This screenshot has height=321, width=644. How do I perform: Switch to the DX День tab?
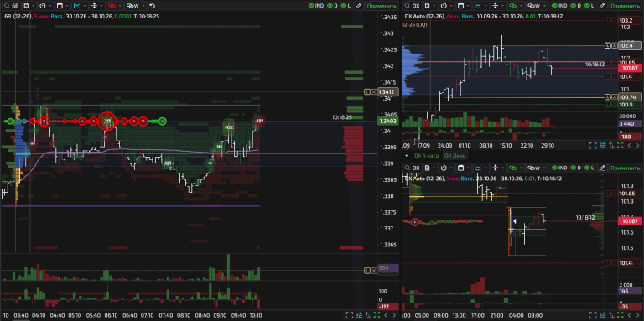click(x=454, y=156)
